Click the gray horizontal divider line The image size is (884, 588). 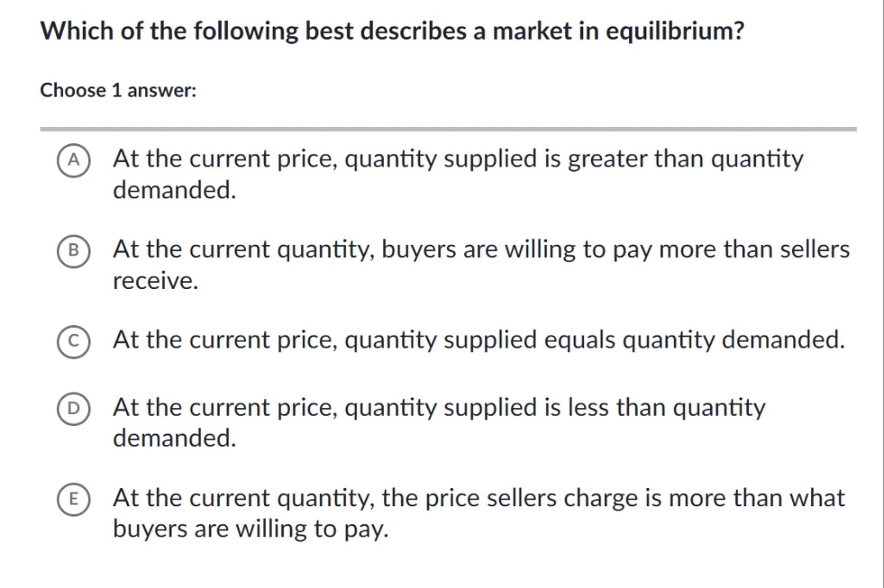(x=448, y=129)
